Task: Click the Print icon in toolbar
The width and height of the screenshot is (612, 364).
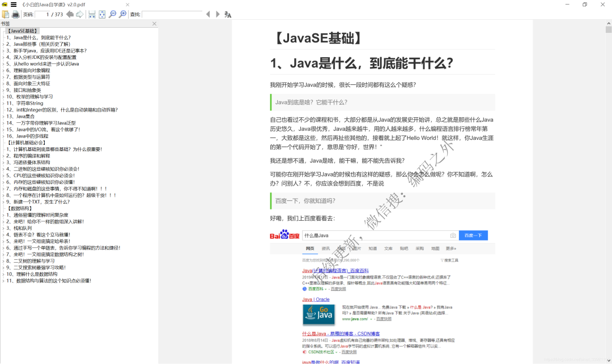Action: (16, 14)
